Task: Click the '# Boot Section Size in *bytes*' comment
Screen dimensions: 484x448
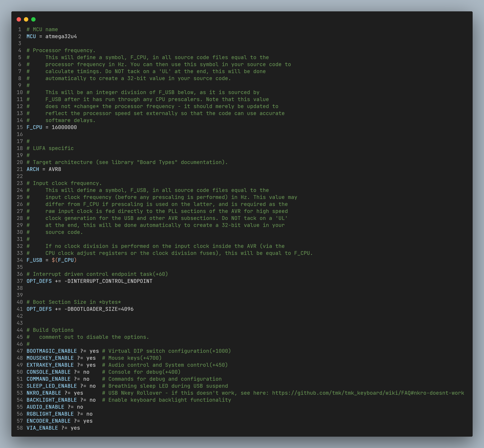Action: 74,302
